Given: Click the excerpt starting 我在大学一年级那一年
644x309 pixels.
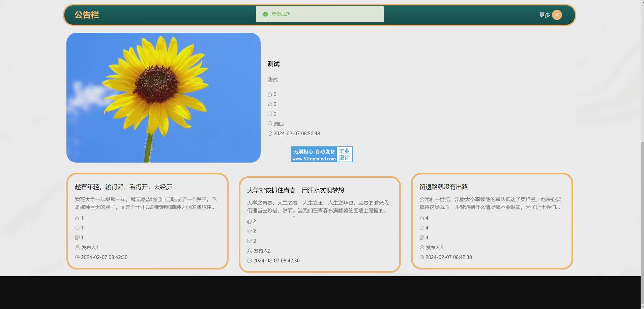Looking at the screenshot, I should [146, 203].
